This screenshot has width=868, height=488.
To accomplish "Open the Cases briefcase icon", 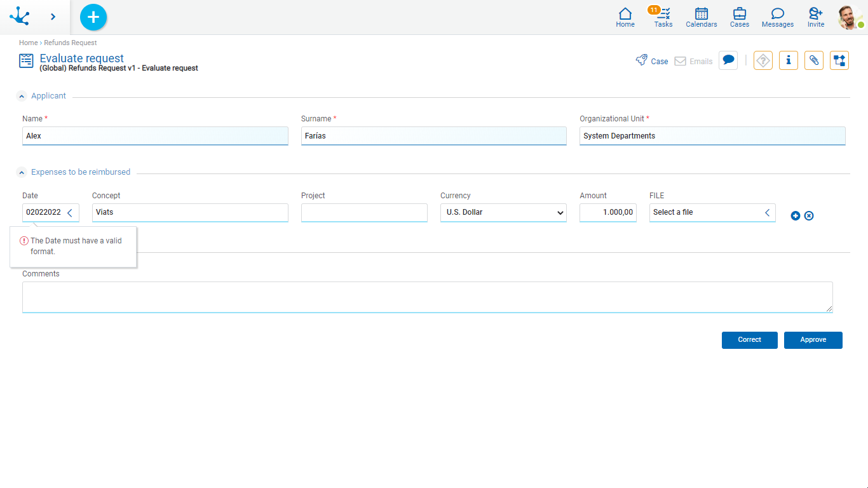I will click(739, 17).
